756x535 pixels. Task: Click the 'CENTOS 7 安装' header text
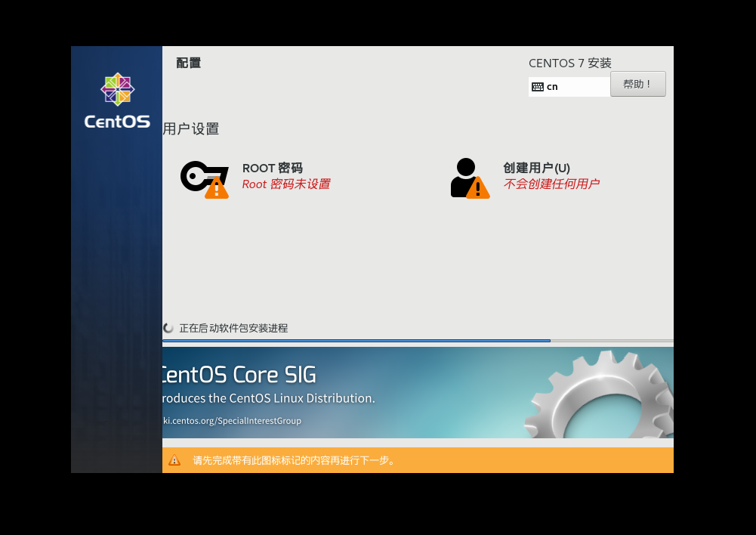(x=570, y=63)
